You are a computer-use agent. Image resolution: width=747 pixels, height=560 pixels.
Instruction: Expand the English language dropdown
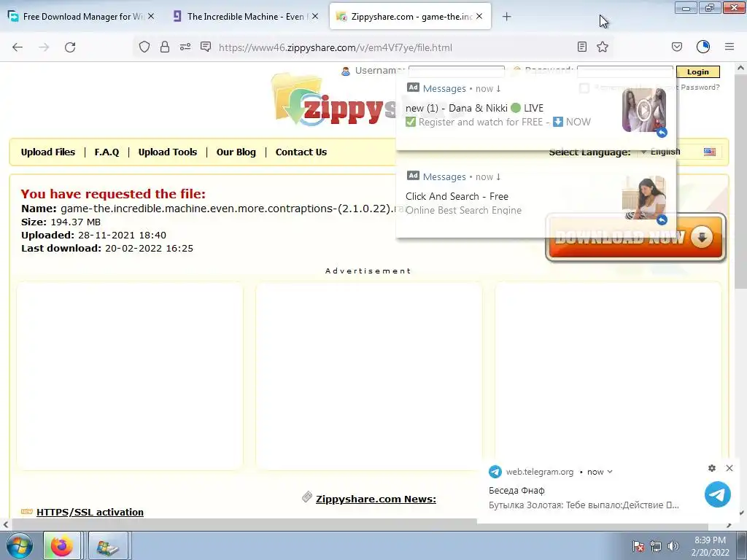(x=662, y=152)
